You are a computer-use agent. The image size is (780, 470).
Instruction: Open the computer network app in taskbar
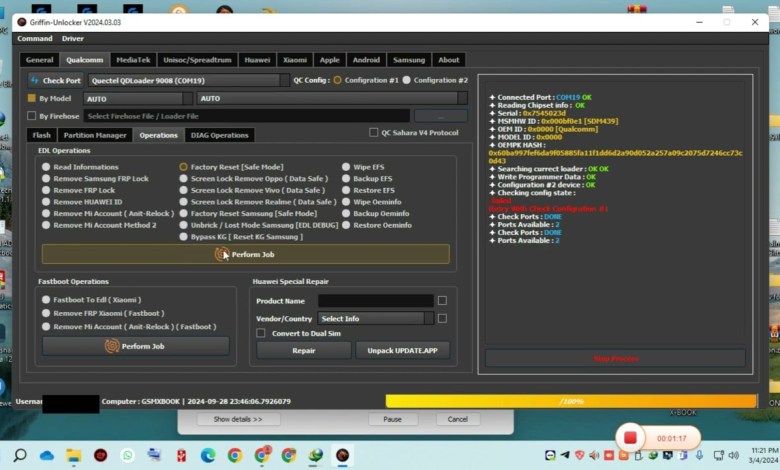coord(154,455)
